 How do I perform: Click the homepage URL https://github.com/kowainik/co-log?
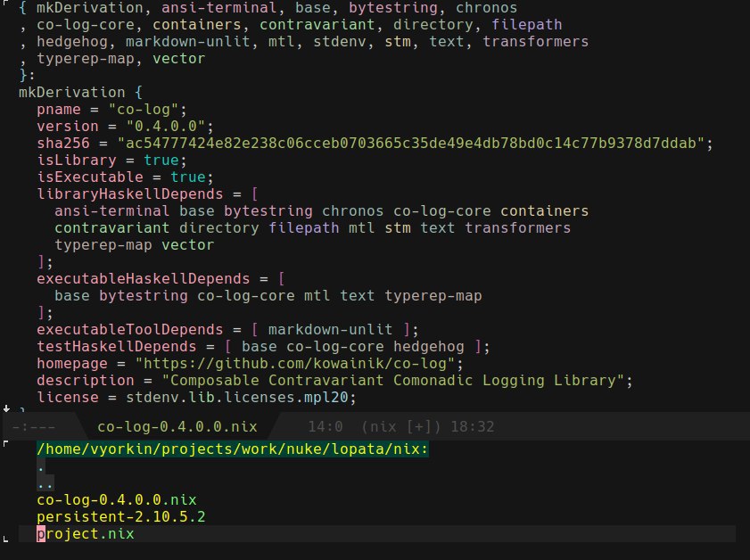[x=295, y=364]
